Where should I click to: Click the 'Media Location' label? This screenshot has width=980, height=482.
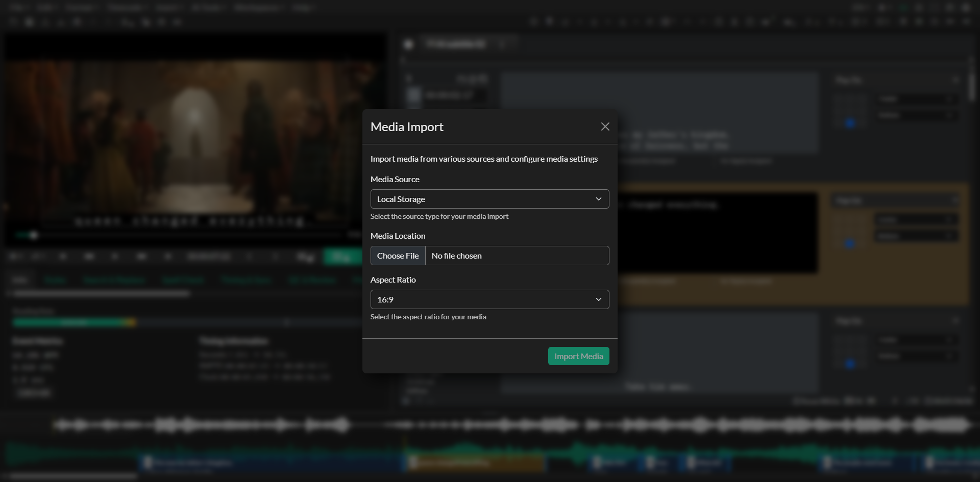point(398,236)
